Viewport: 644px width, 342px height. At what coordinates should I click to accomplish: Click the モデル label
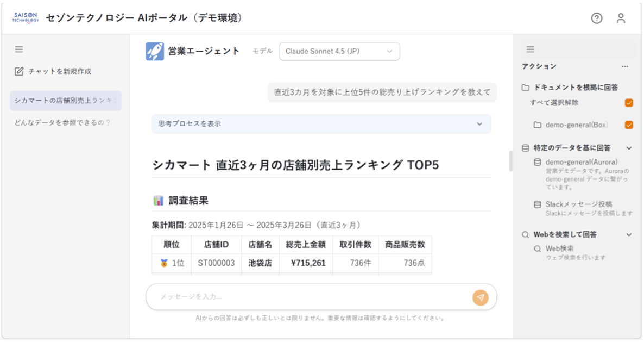[262, 52]
